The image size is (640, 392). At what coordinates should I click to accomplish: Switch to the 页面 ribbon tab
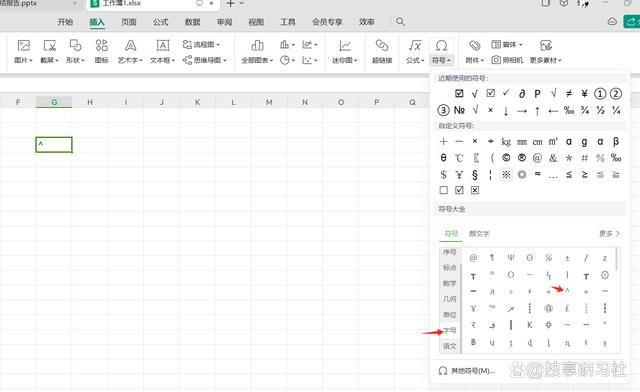tap(129, 22)
